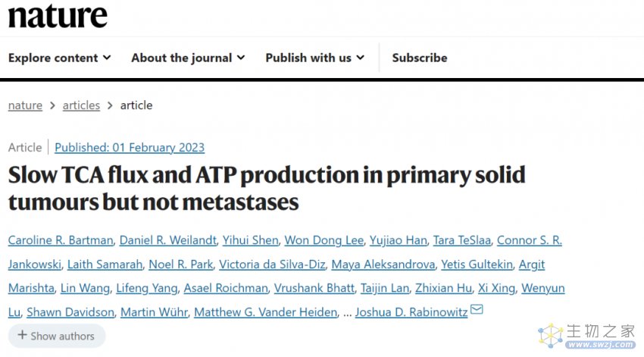Viewport: 644px width, 357px height.
Task: Open Joshua D. Rabinowitz's author link
Action: point(411,312)
